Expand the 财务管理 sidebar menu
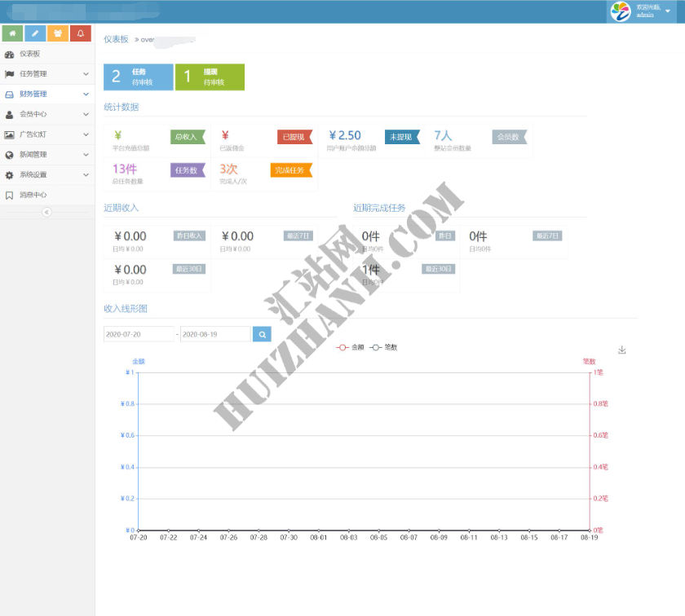 [47, 94]
